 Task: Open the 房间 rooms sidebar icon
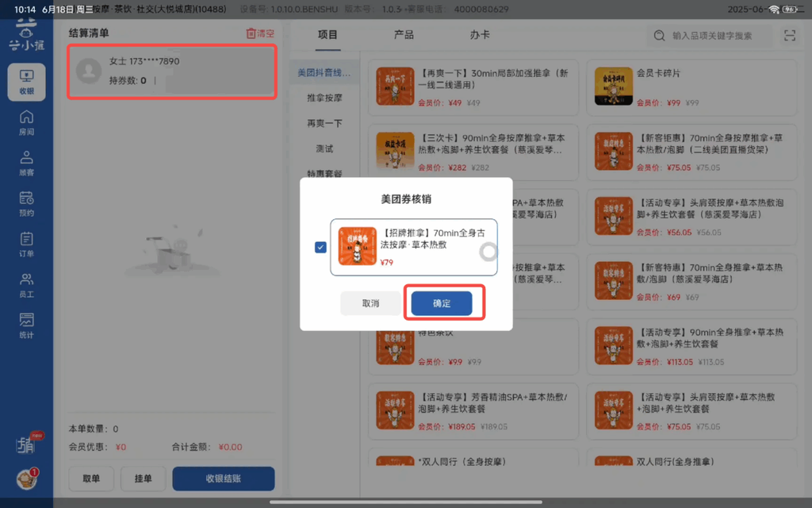(x=26, y=123)
